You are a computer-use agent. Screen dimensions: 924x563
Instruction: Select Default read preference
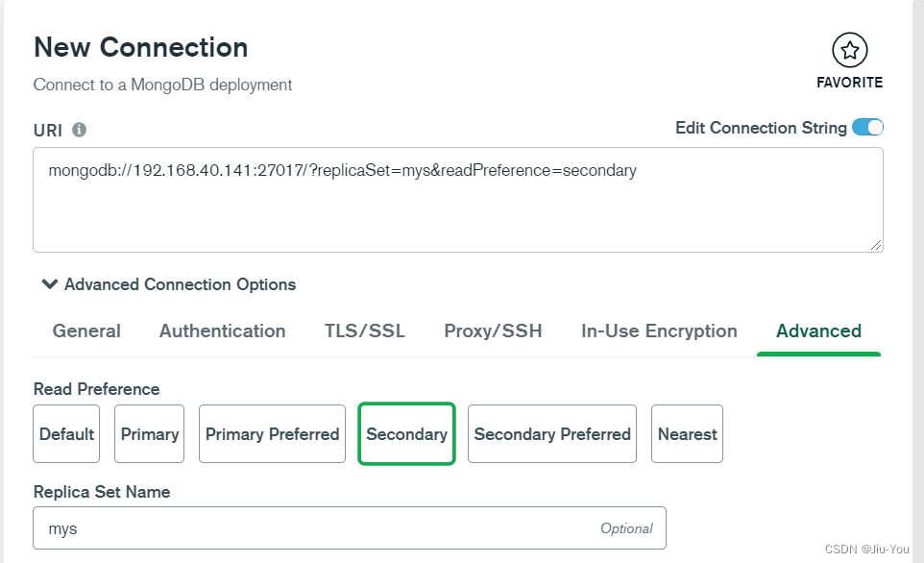(x=66, y=434)
